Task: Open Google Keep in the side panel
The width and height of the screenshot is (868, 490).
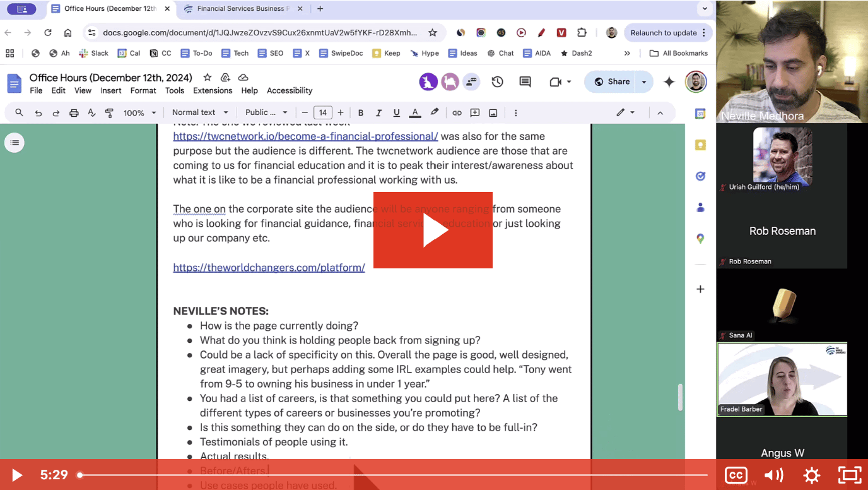Action: (x=700, y=145)
